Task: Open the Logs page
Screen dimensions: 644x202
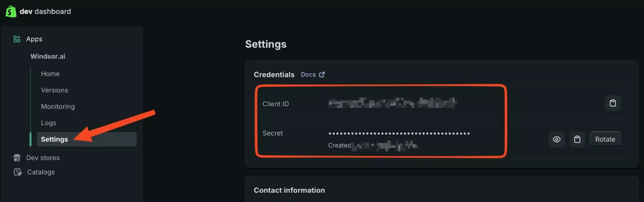Action: 48,123
